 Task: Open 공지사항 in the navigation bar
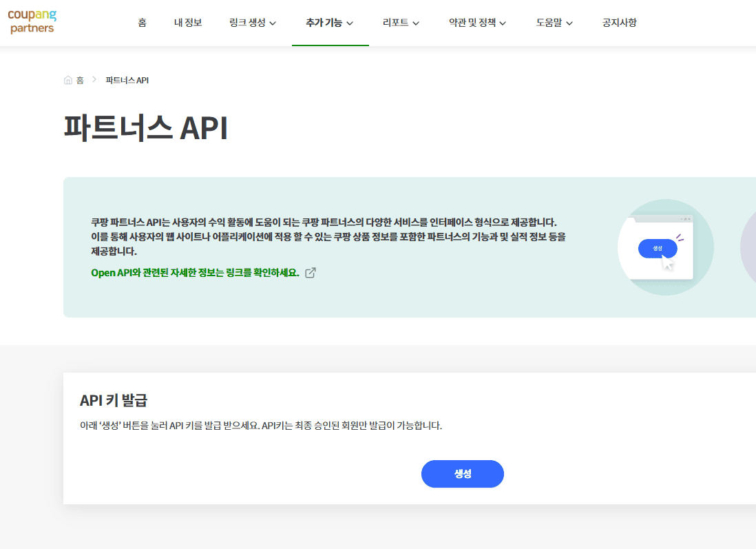click(620, 23)
